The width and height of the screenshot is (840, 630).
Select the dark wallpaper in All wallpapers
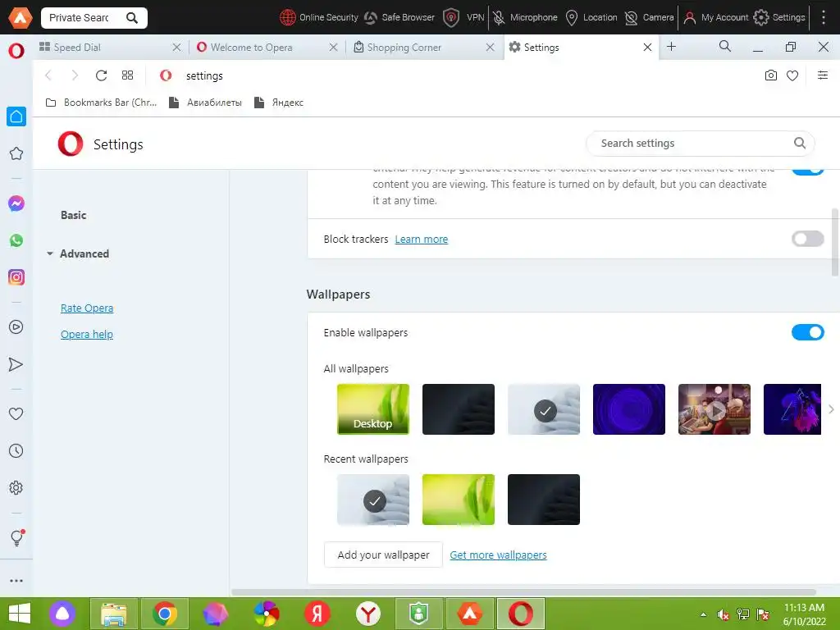point(458,409)
